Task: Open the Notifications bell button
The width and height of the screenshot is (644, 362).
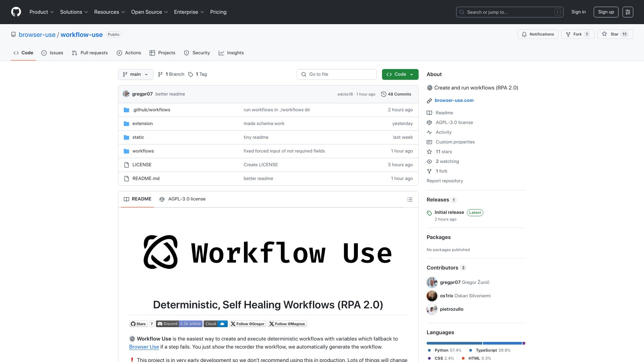Action: (x=538, y=34)
